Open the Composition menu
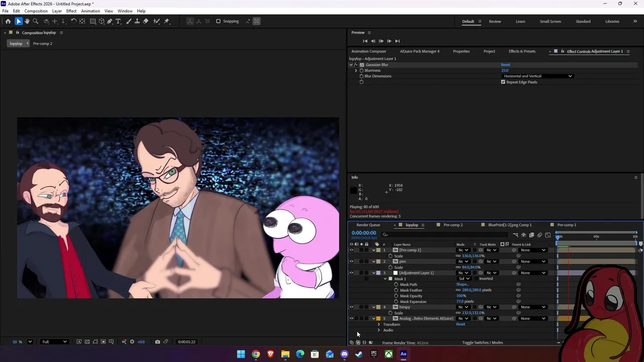 [x=36, y=11]
